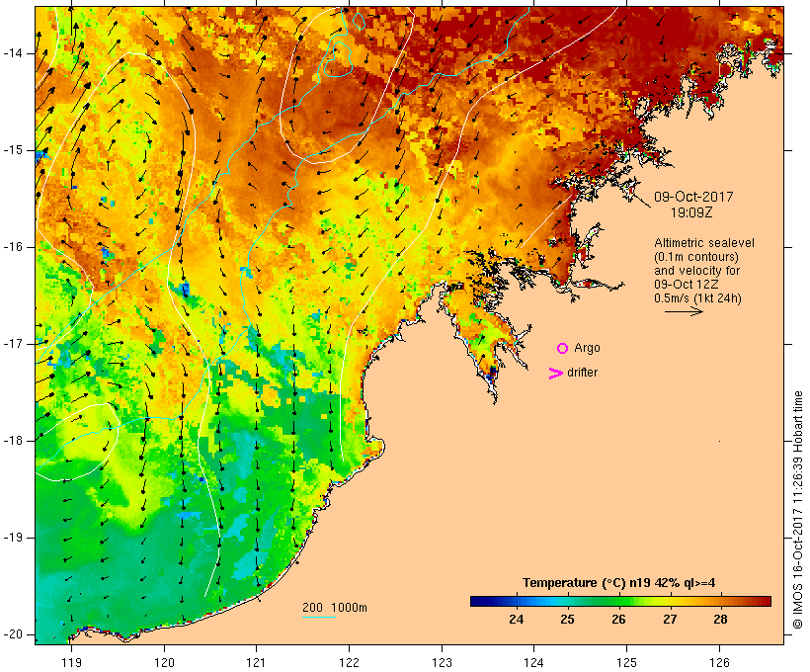This screenshot has width=810, height=672.
Task: Click the latitude label -16
Action: pos(12,247)
